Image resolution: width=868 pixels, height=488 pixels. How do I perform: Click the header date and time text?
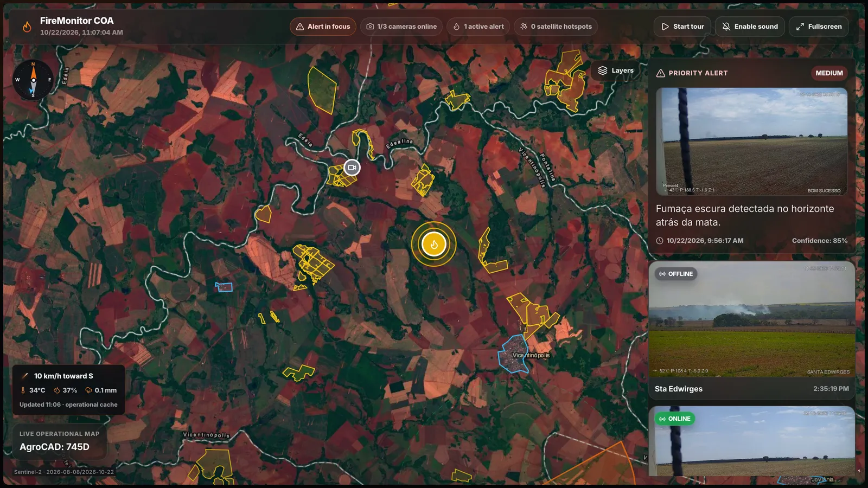pyautogui.click(x=81, y=33)
